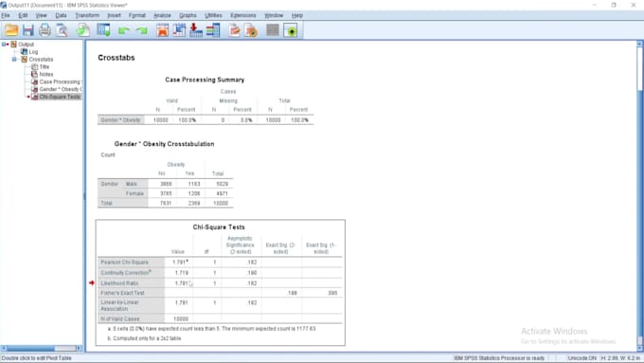The height and width of the screenshot is (363, 644).
Task: Click the Male row label in crosstabulation
Action: click(x=132, y=184)
